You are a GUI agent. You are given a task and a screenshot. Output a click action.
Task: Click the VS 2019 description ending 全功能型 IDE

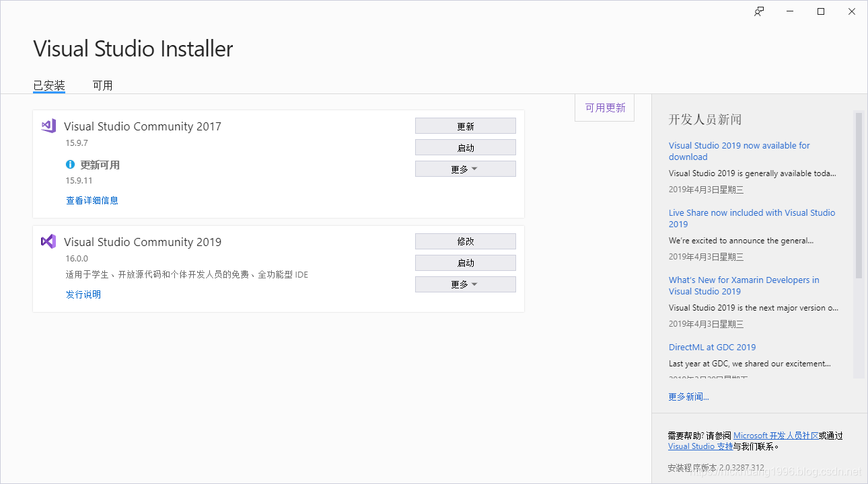tap(187, 275)
